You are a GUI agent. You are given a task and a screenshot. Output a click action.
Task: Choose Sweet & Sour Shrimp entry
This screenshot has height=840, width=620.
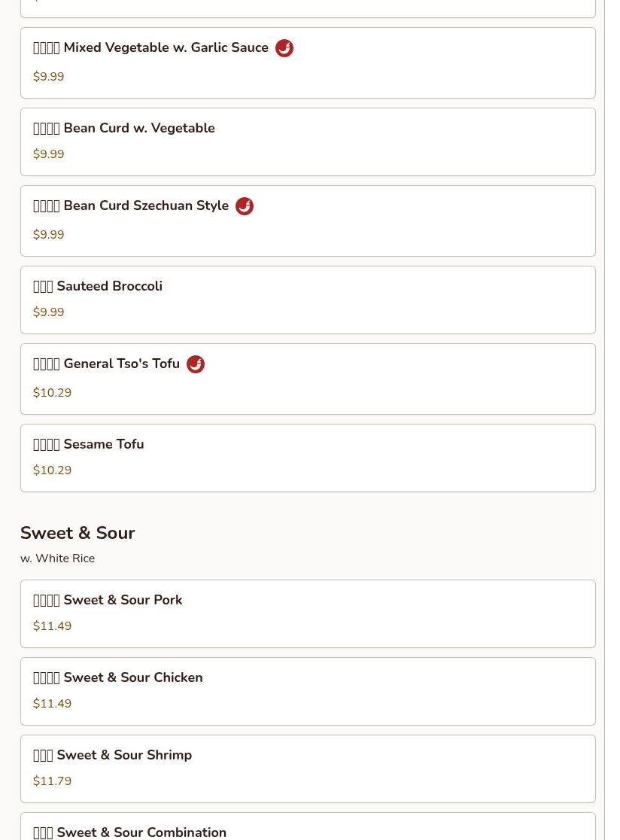coord(308,769)
